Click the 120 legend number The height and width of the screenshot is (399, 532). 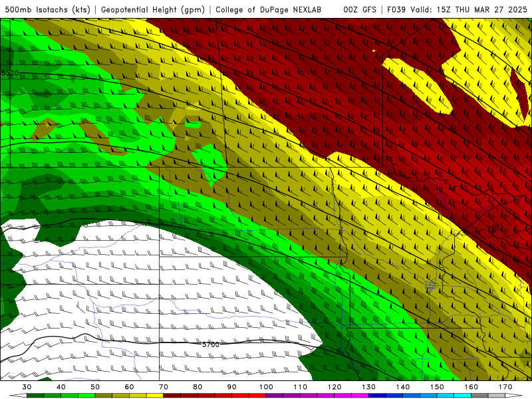coord(334,387)
